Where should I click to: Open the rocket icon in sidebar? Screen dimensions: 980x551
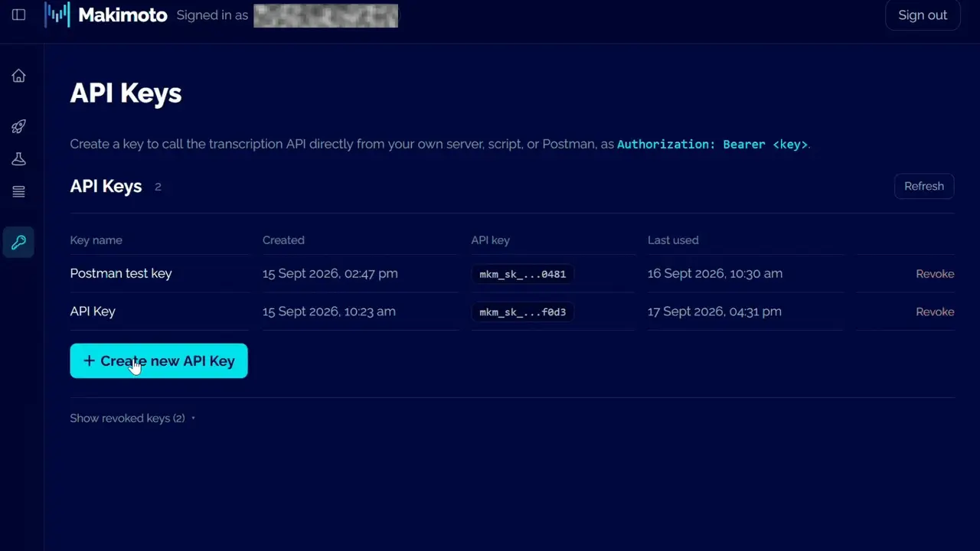click(18, 126)
